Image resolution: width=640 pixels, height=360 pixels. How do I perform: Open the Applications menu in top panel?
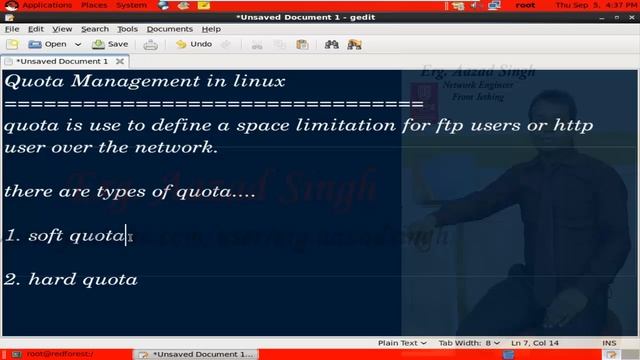(x=47, y=5)
